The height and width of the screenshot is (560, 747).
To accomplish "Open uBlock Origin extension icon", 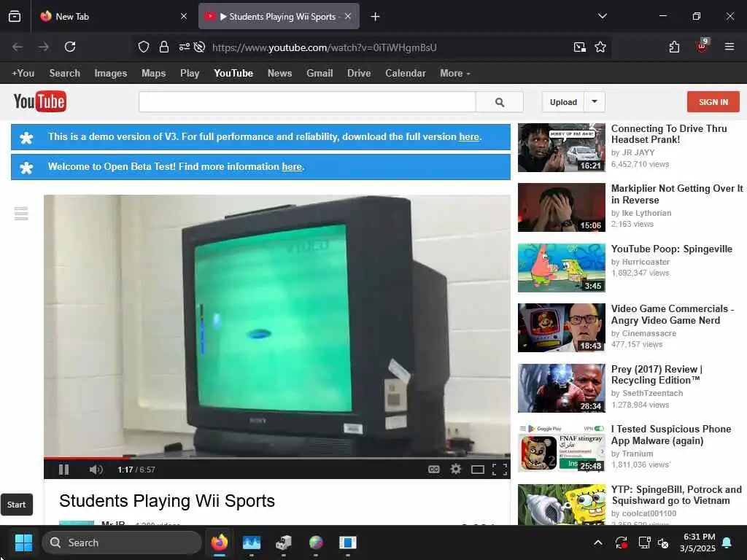I will pos(702,46).
